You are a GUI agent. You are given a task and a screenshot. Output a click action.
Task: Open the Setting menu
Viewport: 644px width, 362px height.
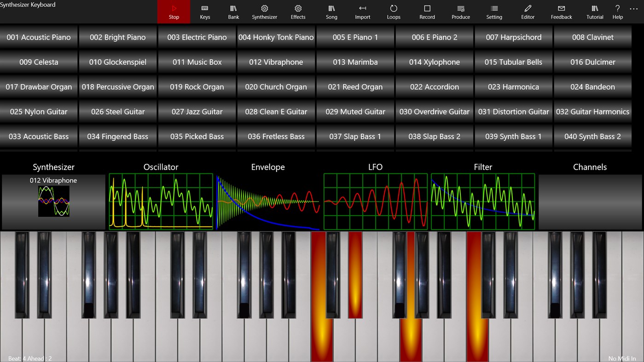[494, 11]
